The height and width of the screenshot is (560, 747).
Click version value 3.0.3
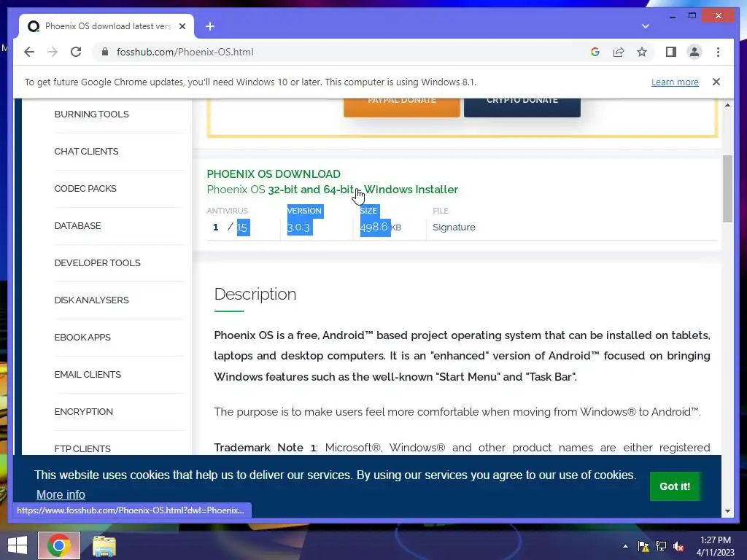tap(298, 227)
